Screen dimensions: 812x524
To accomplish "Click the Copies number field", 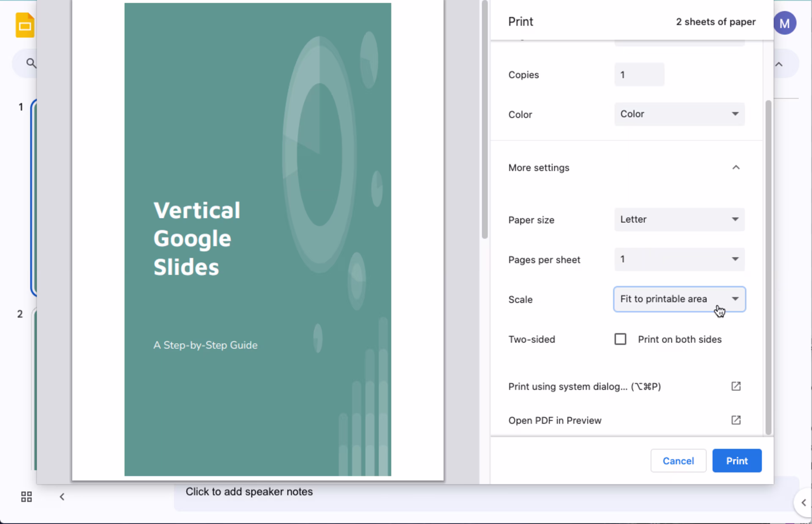I will (x=639, y=74).
